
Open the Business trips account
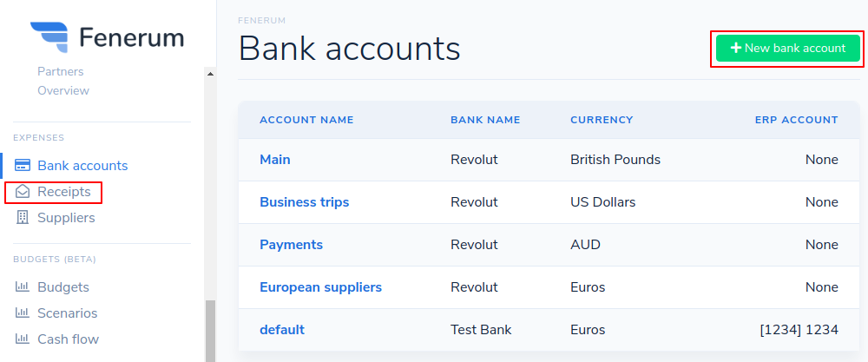click(x=304, y=202)
